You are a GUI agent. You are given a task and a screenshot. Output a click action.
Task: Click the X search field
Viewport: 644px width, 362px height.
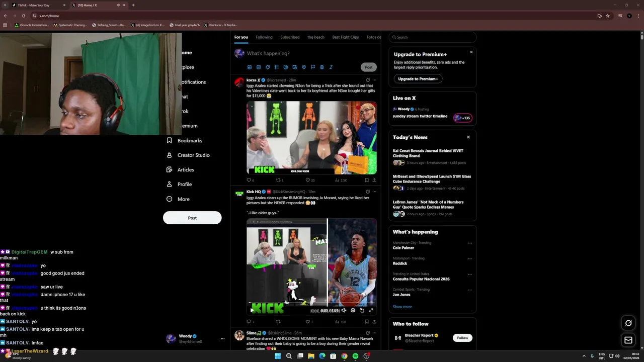pyautogui.click(x=433, y=37)
